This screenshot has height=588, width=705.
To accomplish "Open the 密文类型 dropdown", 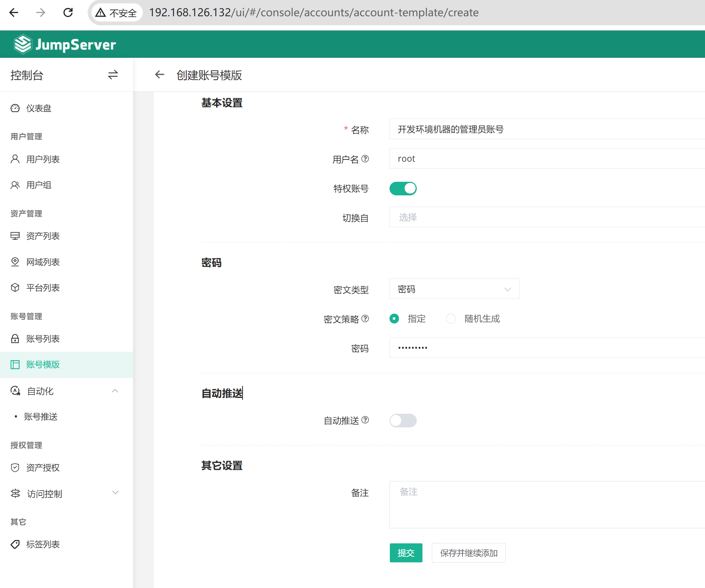I will point(454,289).
